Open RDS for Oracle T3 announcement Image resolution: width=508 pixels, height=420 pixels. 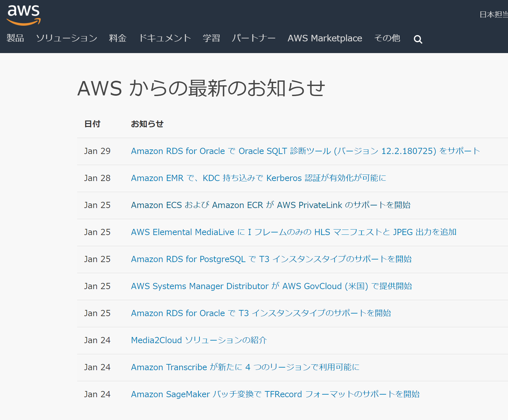(261, 313)
